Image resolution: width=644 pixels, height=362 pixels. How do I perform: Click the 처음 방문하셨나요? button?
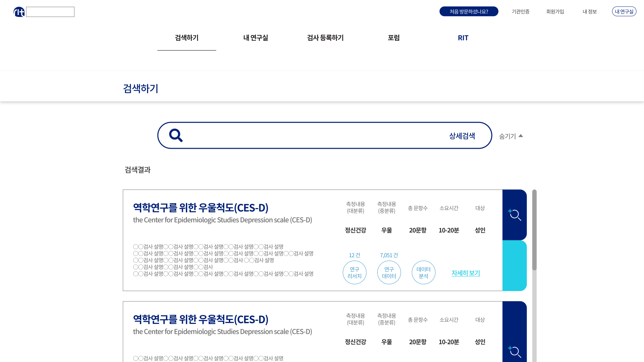[469, 11]
